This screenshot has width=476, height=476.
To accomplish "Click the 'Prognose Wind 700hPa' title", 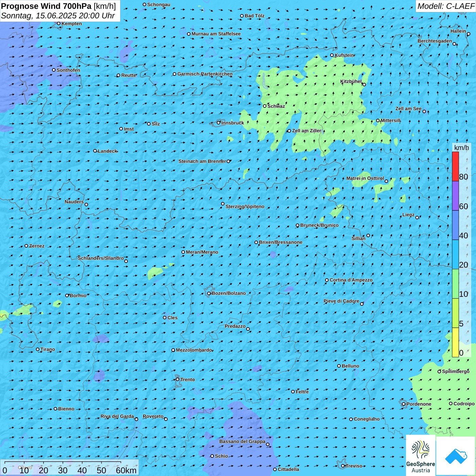I will tap(46, 6).
